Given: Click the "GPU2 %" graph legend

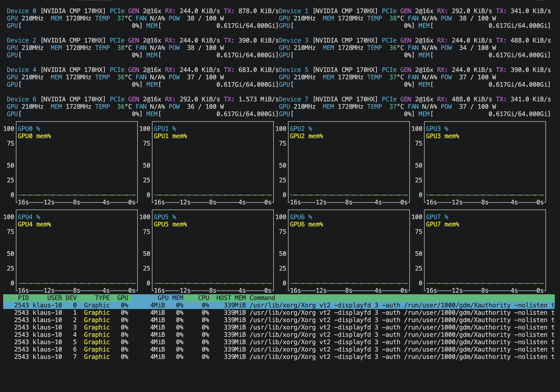Looking at the screenshot, I should point(301,128).
